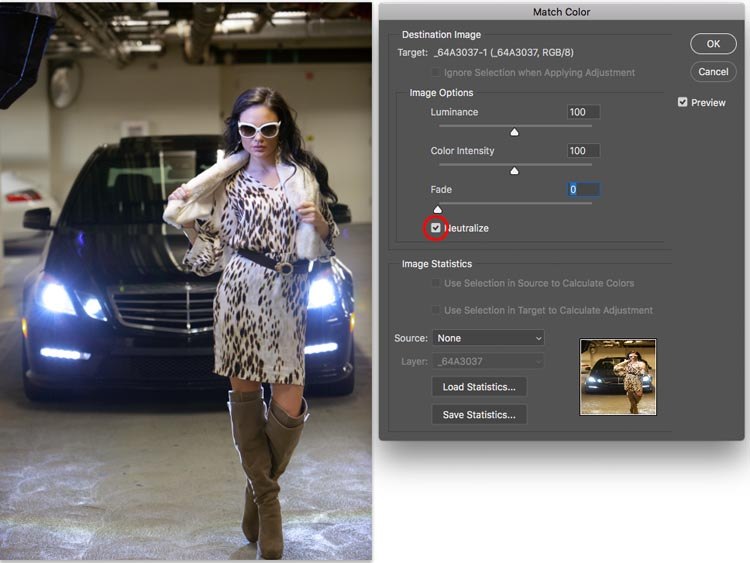The image size is (750, 563).
Task: Open the Source dropdown menu
Action: [x=489, y=338]
